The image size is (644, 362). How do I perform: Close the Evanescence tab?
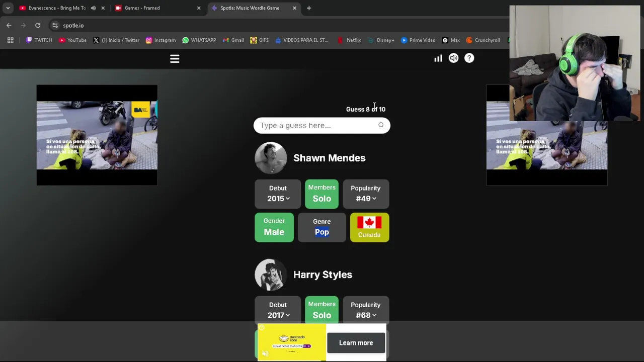(x=103, y=8)
